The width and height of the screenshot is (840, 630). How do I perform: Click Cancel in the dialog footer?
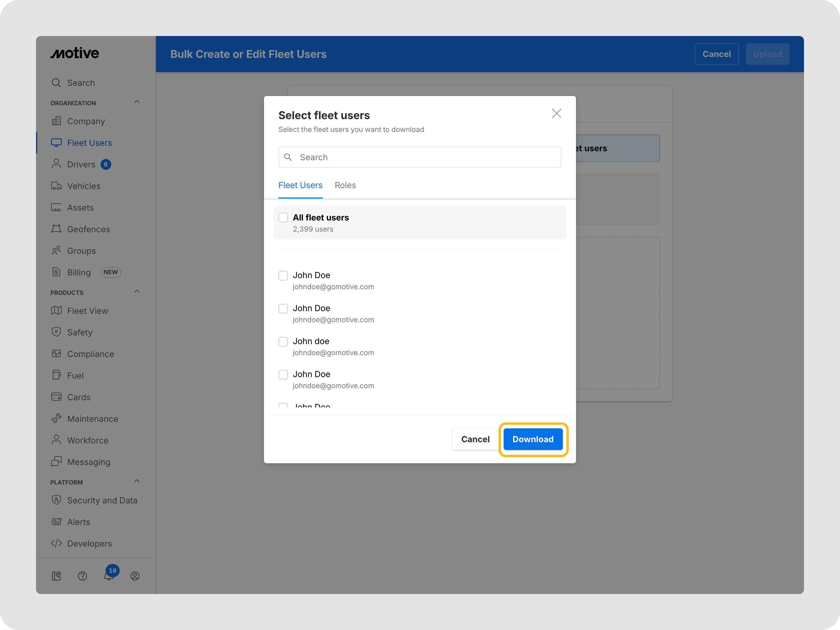(475, 439)
